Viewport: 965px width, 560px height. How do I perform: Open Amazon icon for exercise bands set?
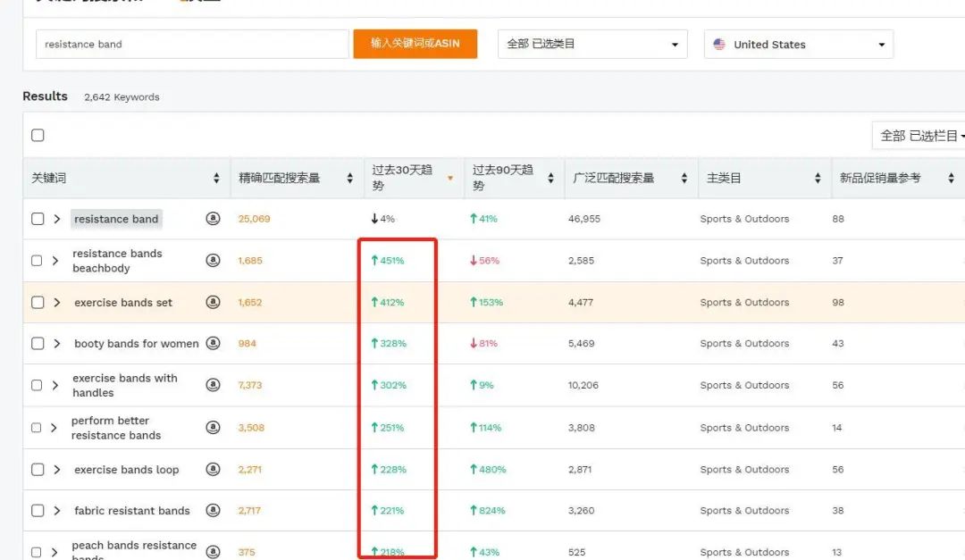(x=213, y=303)
